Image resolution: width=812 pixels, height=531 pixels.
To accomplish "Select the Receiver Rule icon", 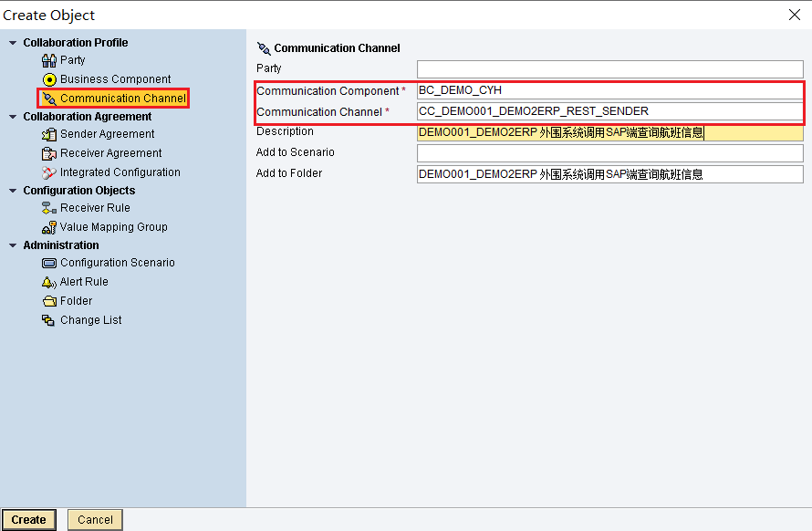I will (49, 208).
